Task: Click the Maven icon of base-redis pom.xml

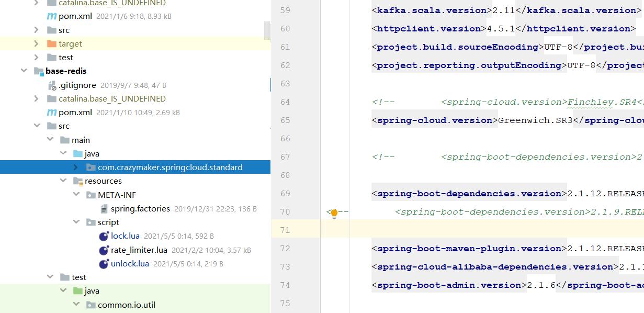Action: pyautogui.click(x=51, y=113)
